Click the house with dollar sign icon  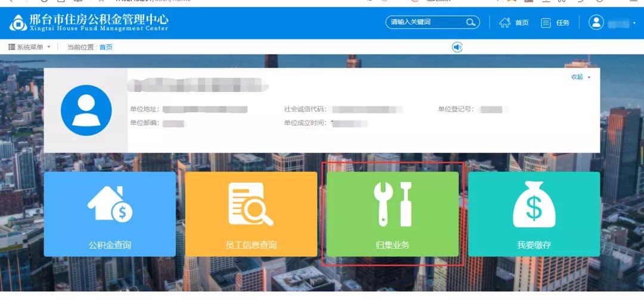110,205
